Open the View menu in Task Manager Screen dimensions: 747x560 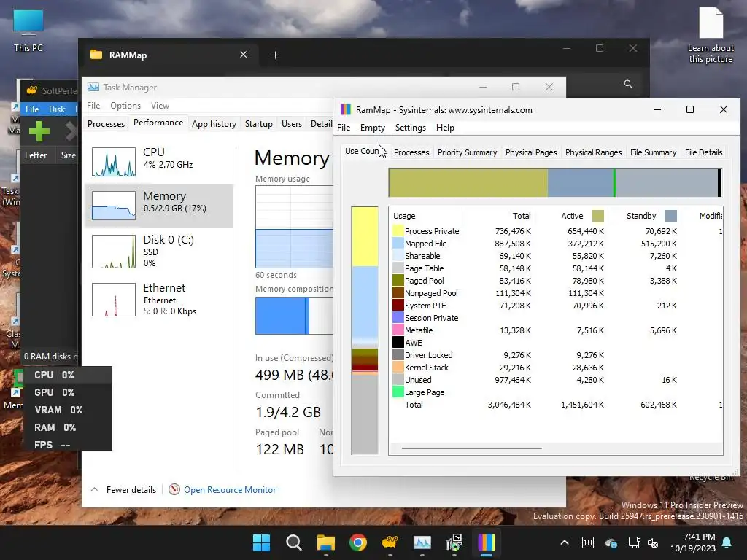click(160, 106)
